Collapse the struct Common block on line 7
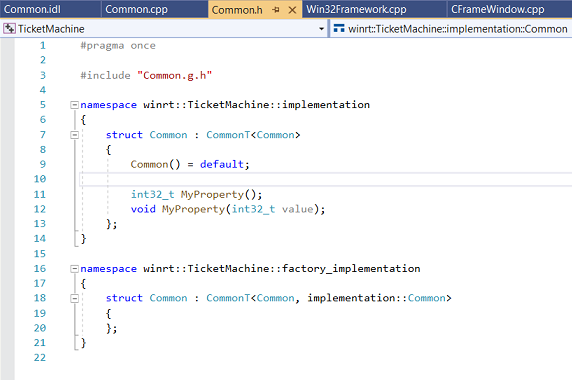 click(74, 135)
